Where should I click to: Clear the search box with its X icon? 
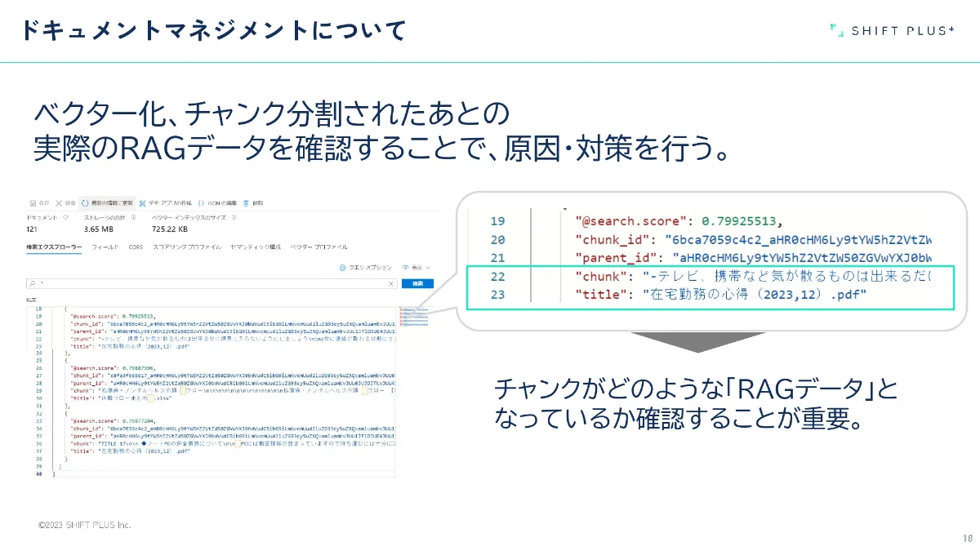(391, 284)
